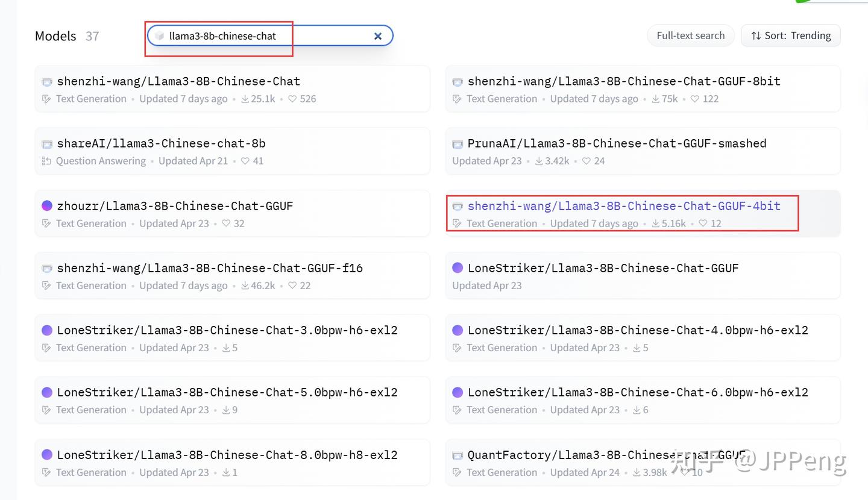This screenshot has height=500, width=868.
Task: Click heart icon on the zhouzr card
Action: pyautogui.click(x=226, y=223)
